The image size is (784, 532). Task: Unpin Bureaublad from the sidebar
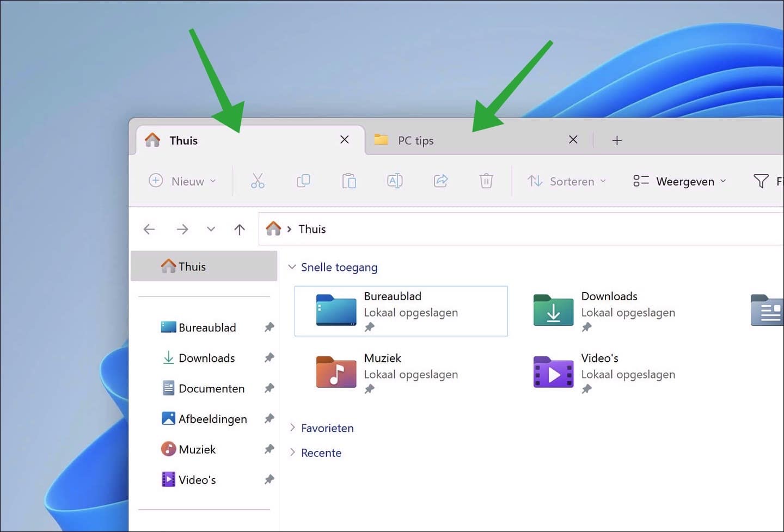click(269, 327)
